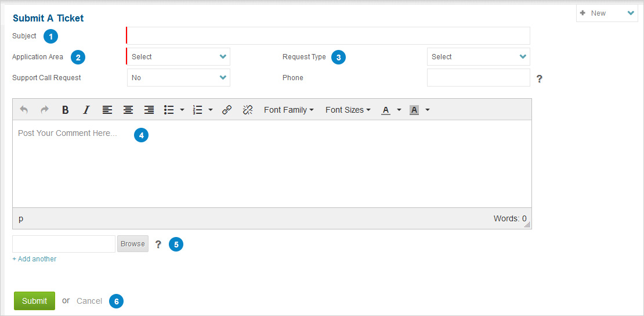
Task: Click into the Subject field
Action: (x=328, y=36)
